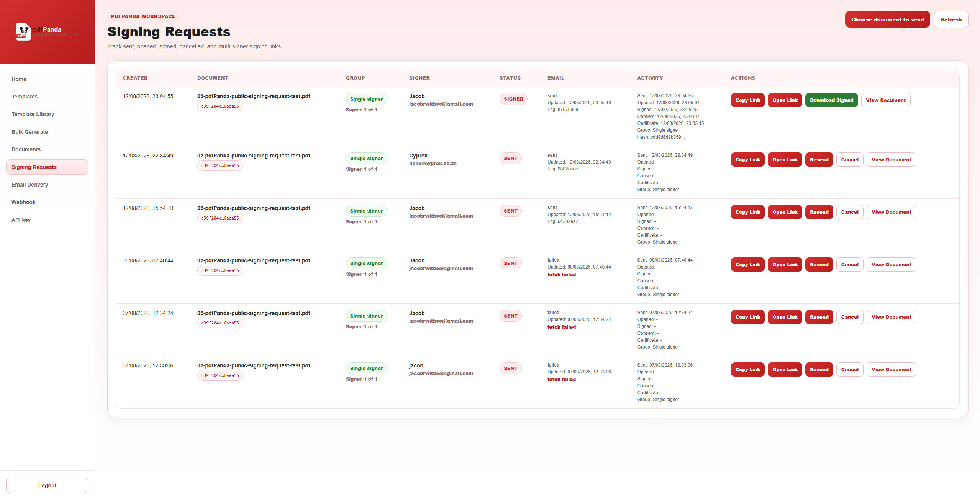Click the pdfPanda logo icon
Image resolution: width=980 pixels, height=498 pixels.
tap(23, 31)
